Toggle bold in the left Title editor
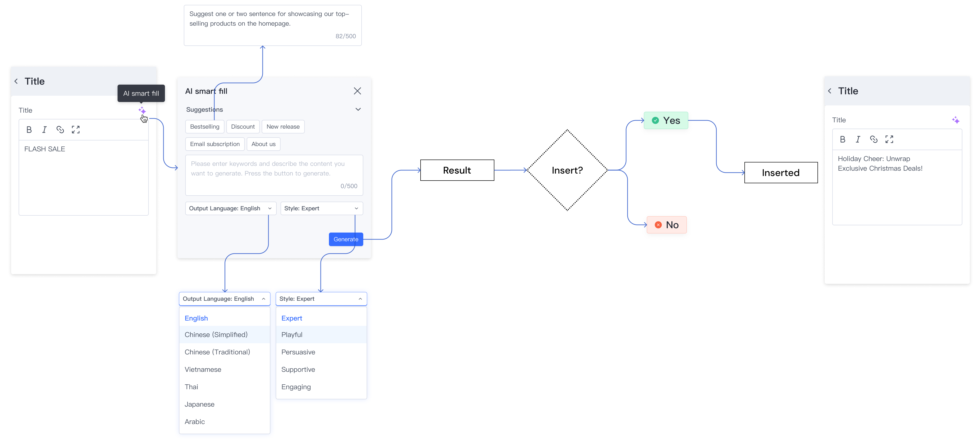The image size is (980, 439). click(29, 130)
